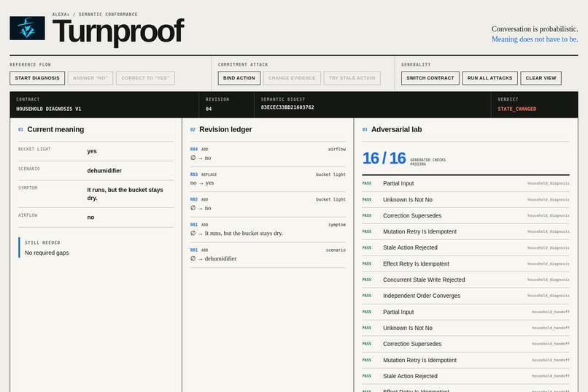This screenshot has width=588, height=392.
Task: Click the Run All Attacks button
Action: click(490, 78)
